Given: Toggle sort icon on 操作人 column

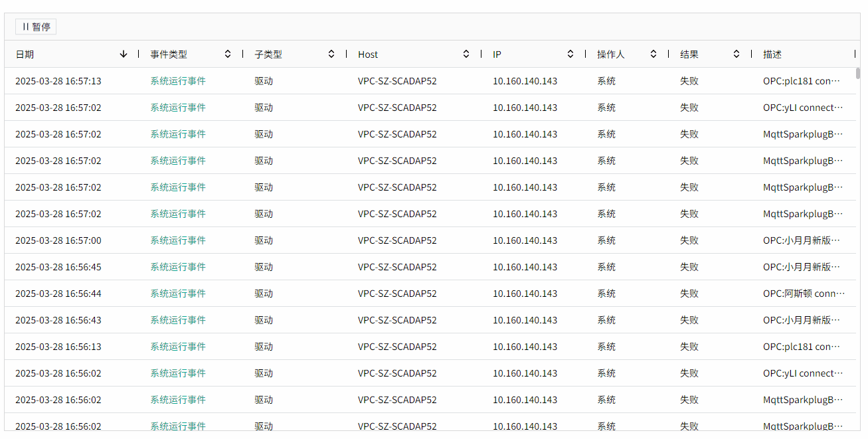Looking at the screenshot, I should tap(653, 54).
